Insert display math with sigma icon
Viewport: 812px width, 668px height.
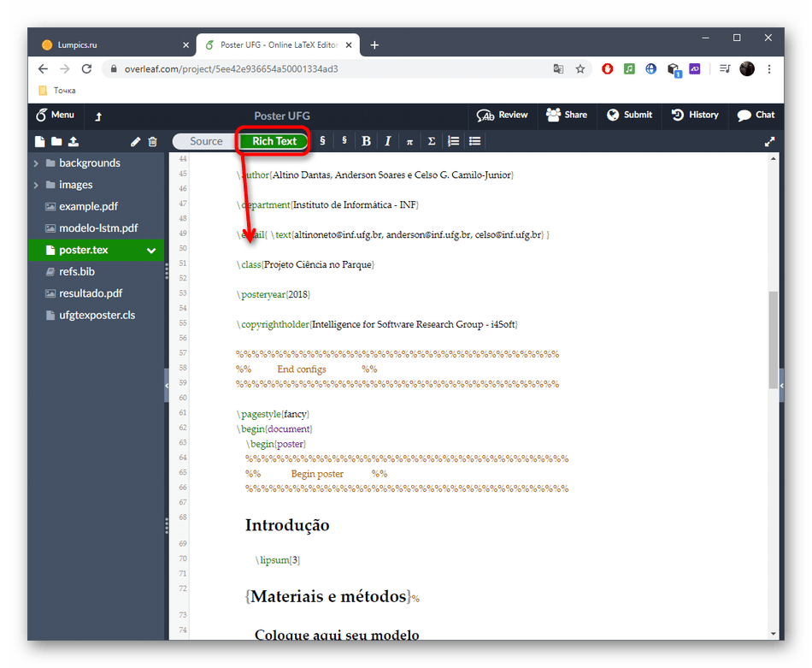point(432,141)
